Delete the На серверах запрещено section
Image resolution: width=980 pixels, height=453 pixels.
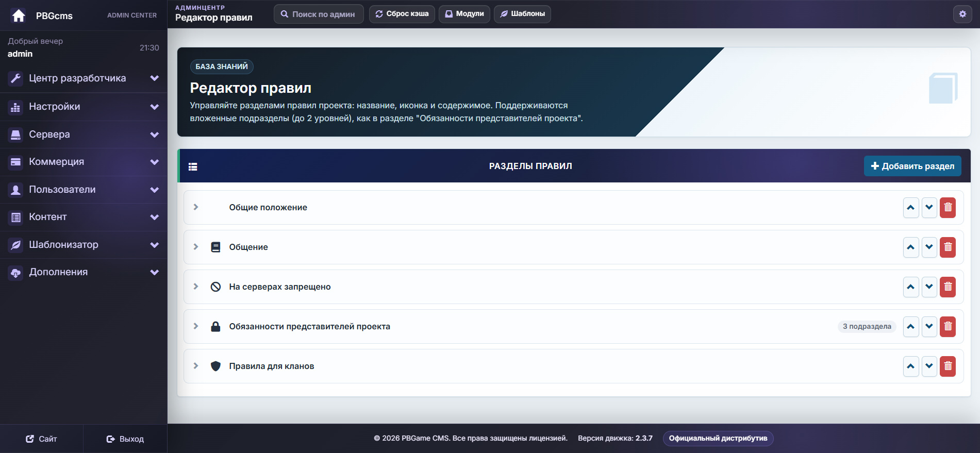948,287
